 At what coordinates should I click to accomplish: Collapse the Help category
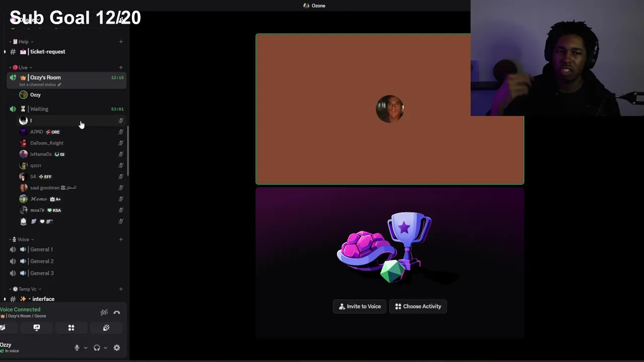(22, 42)
